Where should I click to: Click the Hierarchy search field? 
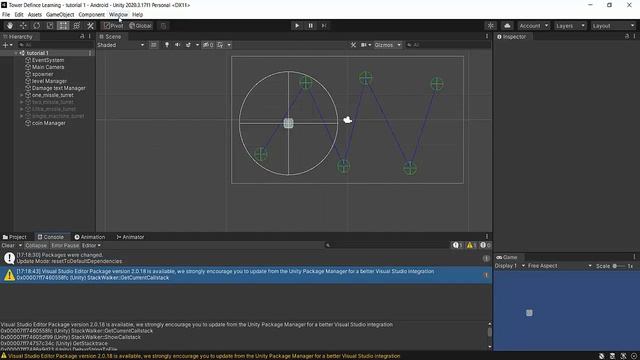(55, 45)
